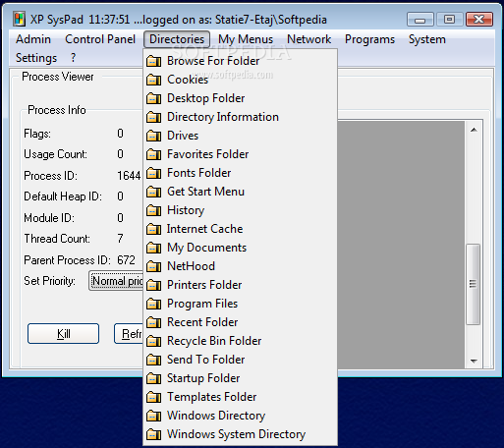
Task: Open the question mark help menu
Action: click(73, 58)
